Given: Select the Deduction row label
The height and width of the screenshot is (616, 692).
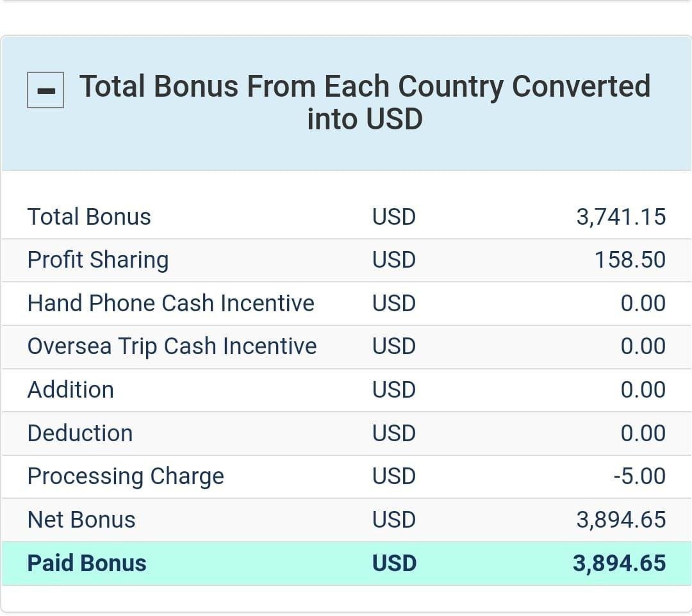Looking at the screenshot, I should click(x=80, y=434).
